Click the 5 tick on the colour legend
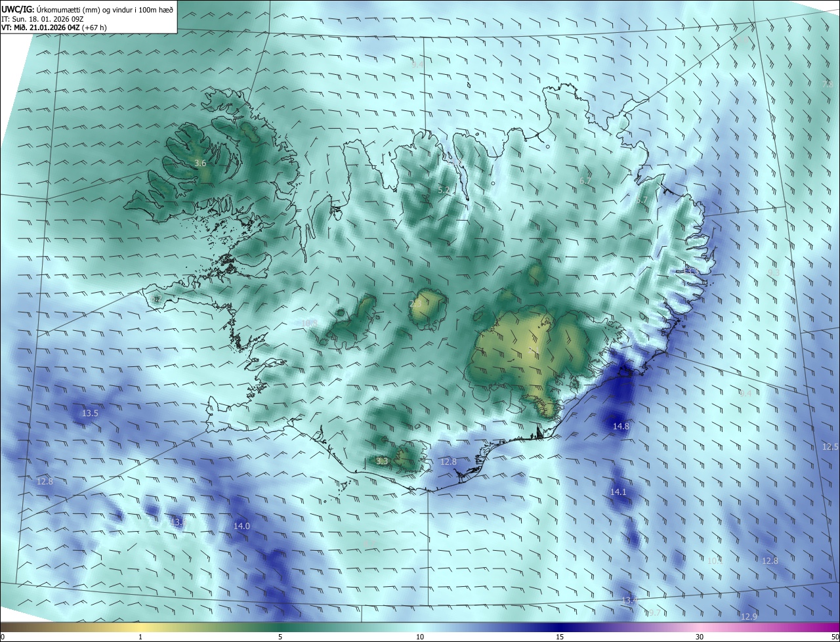 280,637
